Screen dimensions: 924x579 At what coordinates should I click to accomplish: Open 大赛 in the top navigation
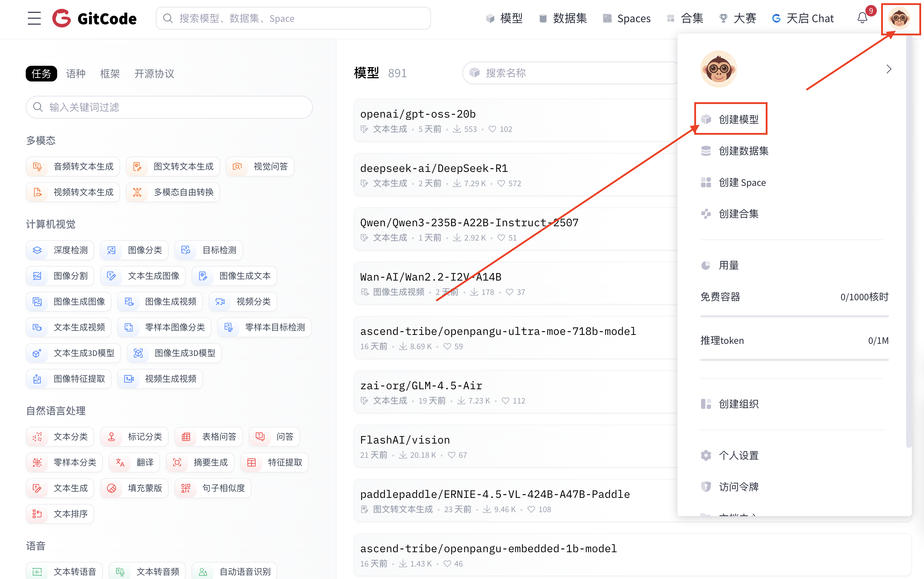point(737,18)
